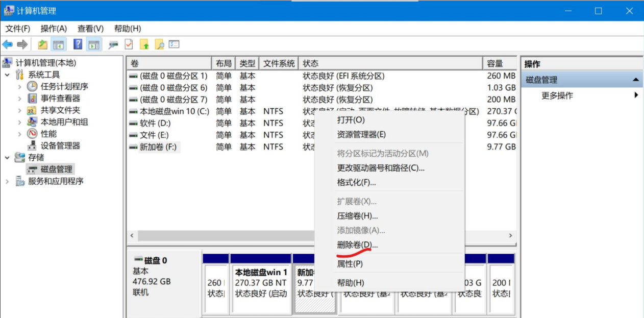Collapse the 系统工具 tree node
Screen dimensions: 644x318
click(7, 75)
